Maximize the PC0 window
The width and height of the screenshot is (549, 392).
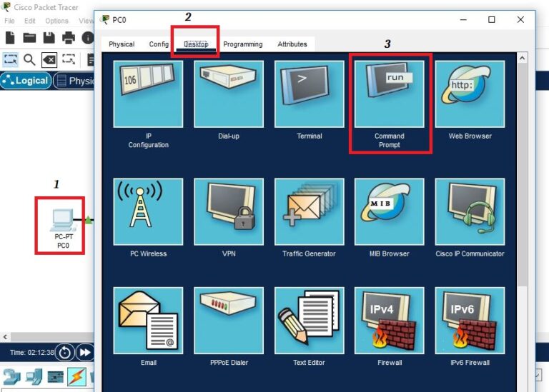(x=492, y=19)
